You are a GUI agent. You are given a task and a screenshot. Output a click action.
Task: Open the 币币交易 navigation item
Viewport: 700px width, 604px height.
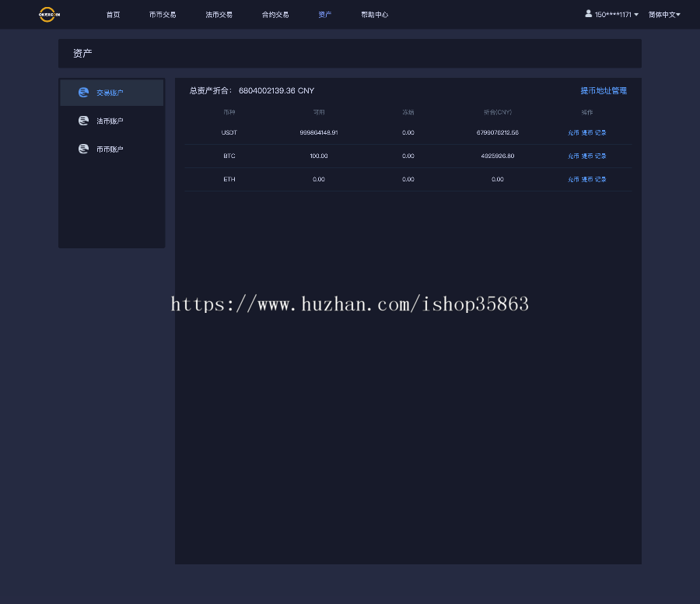[163, 15]
